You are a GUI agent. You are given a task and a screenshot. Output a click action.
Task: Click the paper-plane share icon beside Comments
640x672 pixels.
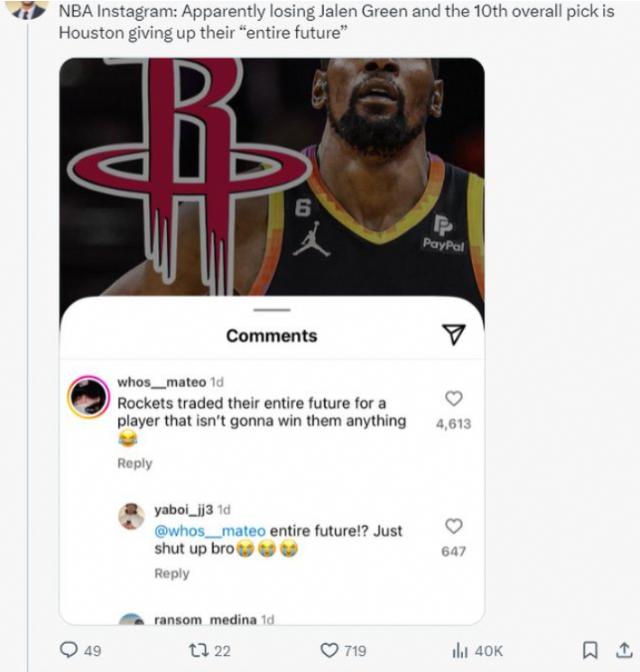pos(454,335)
